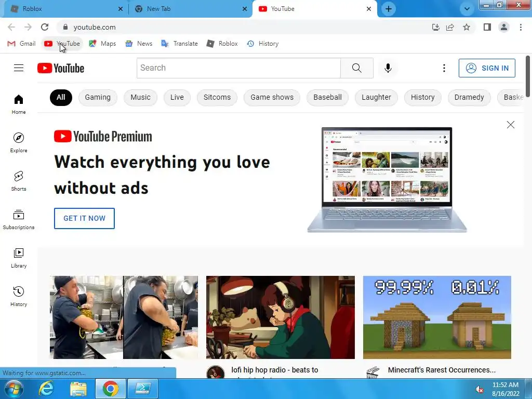This screenshot has height=399, width=532.
Task: Toggle Chrome side panel icon
Action: (x=487, y=27)
